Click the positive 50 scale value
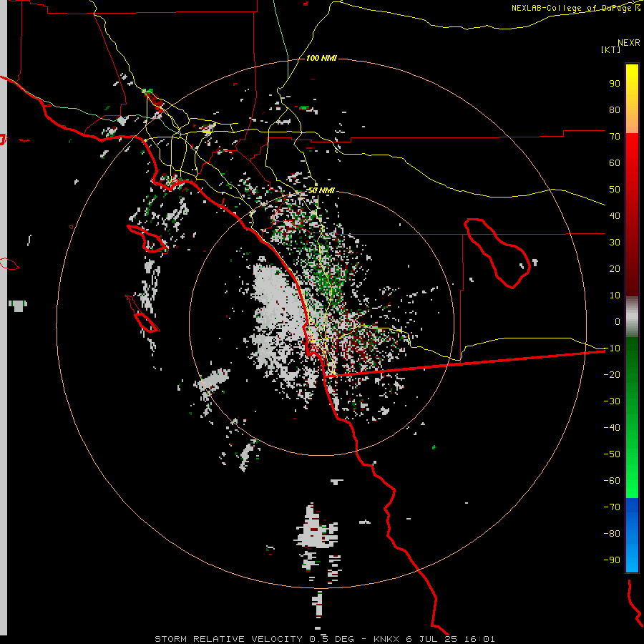This screenshot has width=644, height=644. point(615,190)
